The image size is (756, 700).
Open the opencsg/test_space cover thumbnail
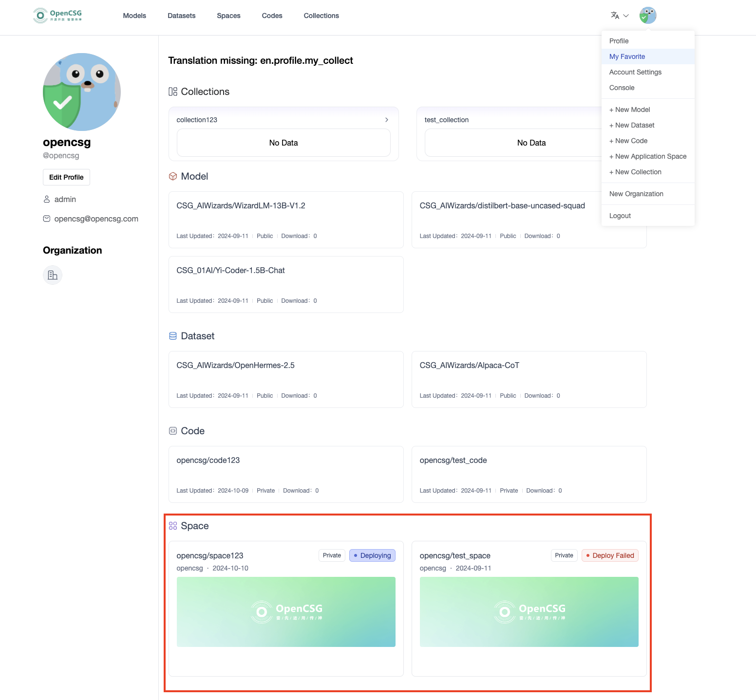tap(529, 611)
